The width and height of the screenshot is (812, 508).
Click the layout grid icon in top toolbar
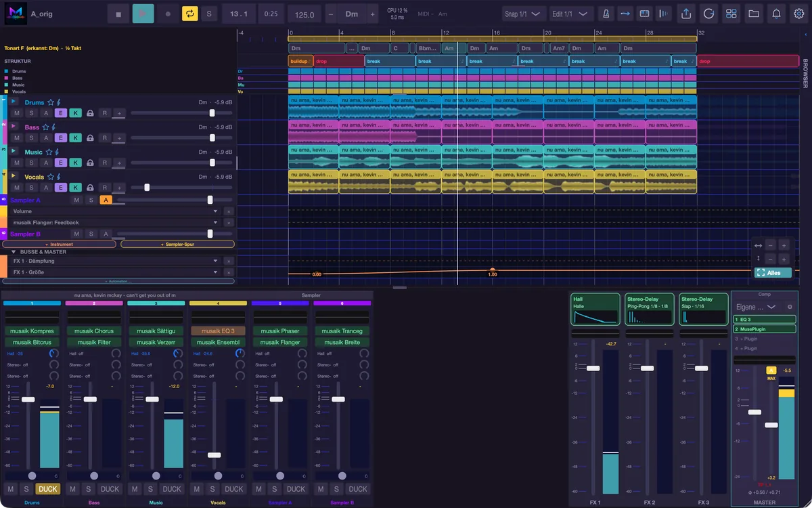[x=731, y=14]
